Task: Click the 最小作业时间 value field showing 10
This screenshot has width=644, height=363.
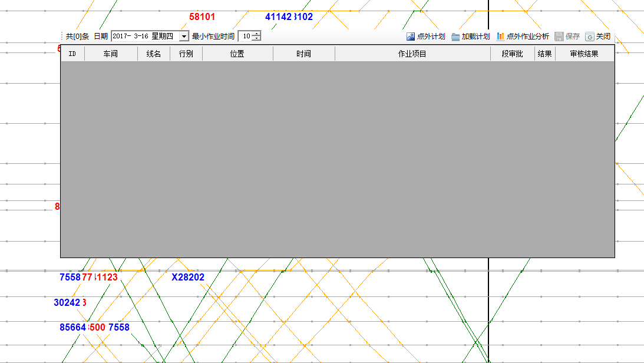Action: [245, 36]
